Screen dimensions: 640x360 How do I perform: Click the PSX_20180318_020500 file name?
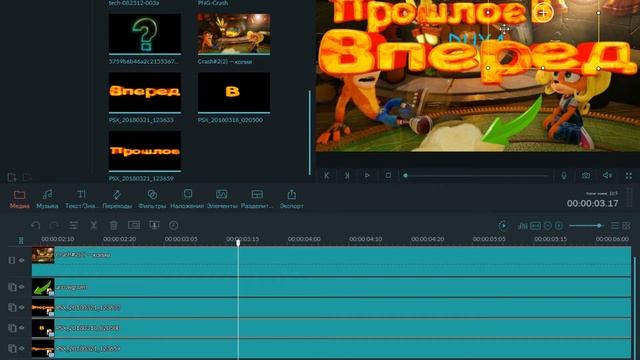click(230, 120)
